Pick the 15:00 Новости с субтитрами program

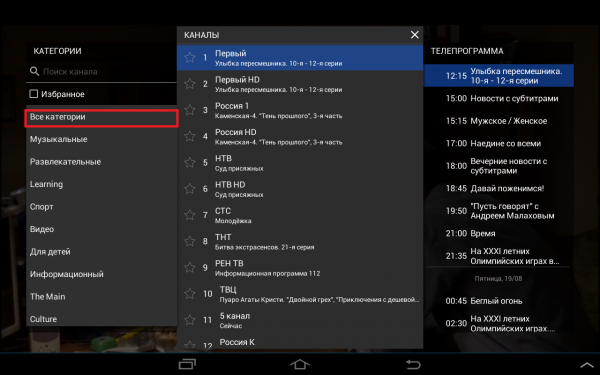(499, 98)
